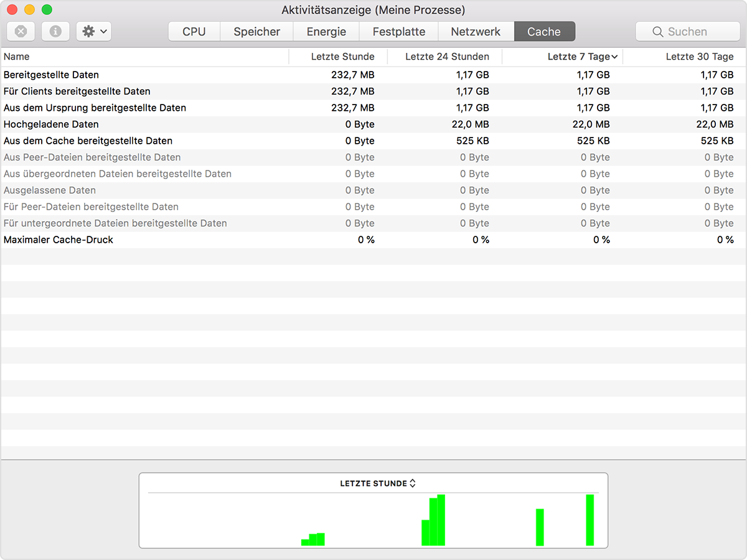
Task: Switch to the CPU tab
Action: [x=194, y=32]
